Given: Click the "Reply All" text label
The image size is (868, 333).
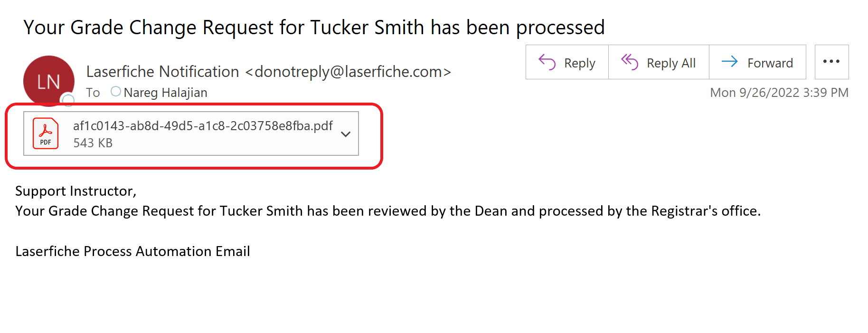Looking at the screenshot, I should [671, 63].
